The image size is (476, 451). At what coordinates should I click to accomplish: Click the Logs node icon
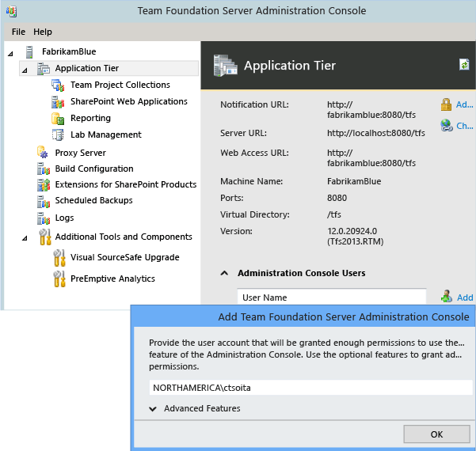pyautogui.click(x=44, y=218)
